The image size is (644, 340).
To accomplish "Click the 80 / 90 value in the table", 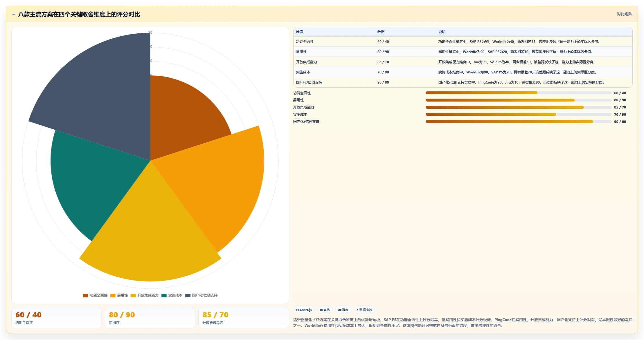I will 383,52.
